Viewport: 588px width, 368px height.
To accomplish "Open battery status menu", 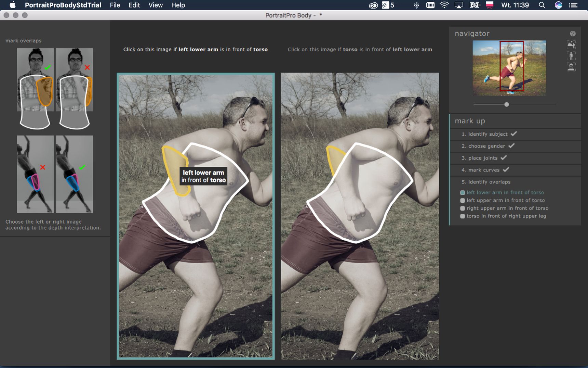I will (x=475, y=5).
